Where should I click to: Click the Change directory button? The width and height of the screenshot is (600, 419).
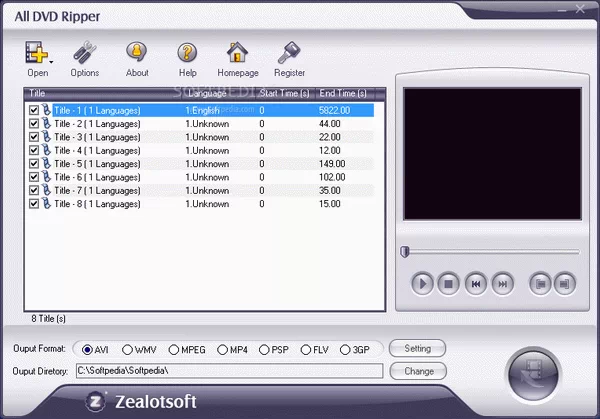[418, 371]
